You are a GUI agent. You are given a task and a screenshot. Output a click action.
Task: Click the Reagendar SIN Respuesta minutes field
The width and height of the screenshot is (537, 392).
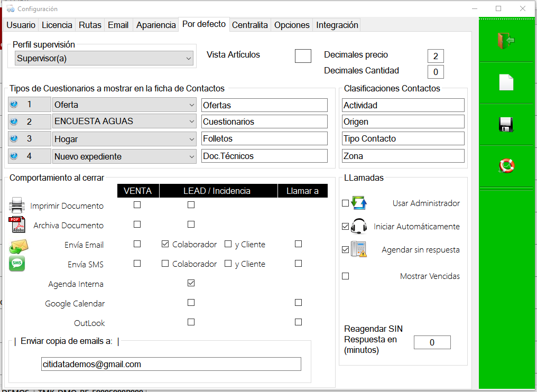(432, 342)
